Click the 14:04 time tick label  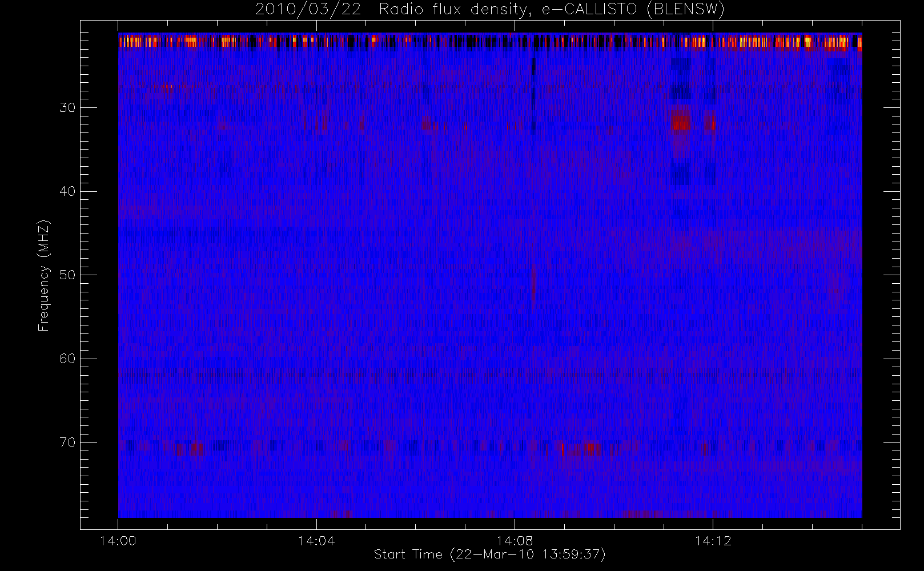(x=316, y=541)
